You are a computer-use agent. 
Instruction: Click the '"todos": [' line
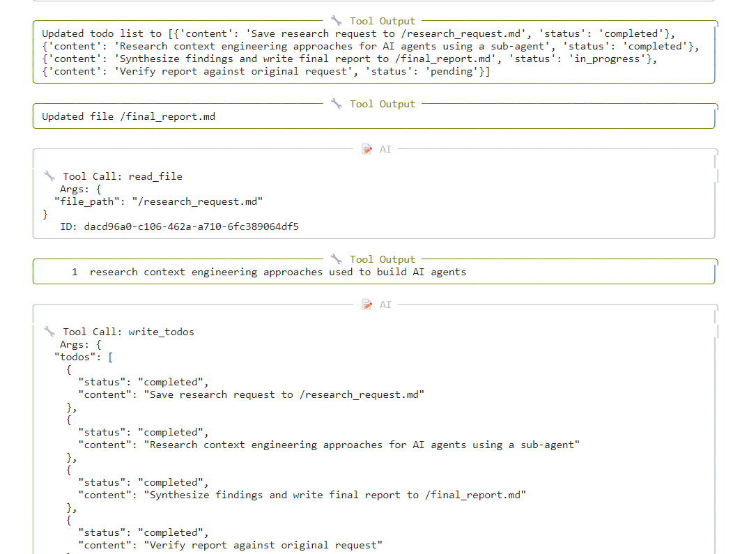click(x=84, y=357)
